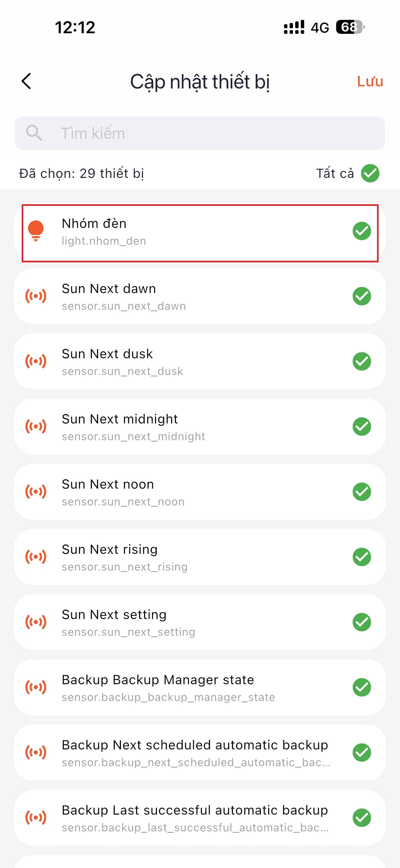Tap the Backup Backup Manager state title
Screen dimensions: 400x868
pyautogui.click(x=158, y=680)
